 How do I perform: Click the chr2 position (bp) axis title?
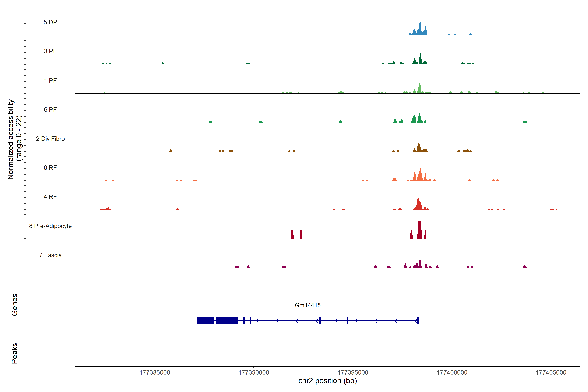tap(327, 381)
